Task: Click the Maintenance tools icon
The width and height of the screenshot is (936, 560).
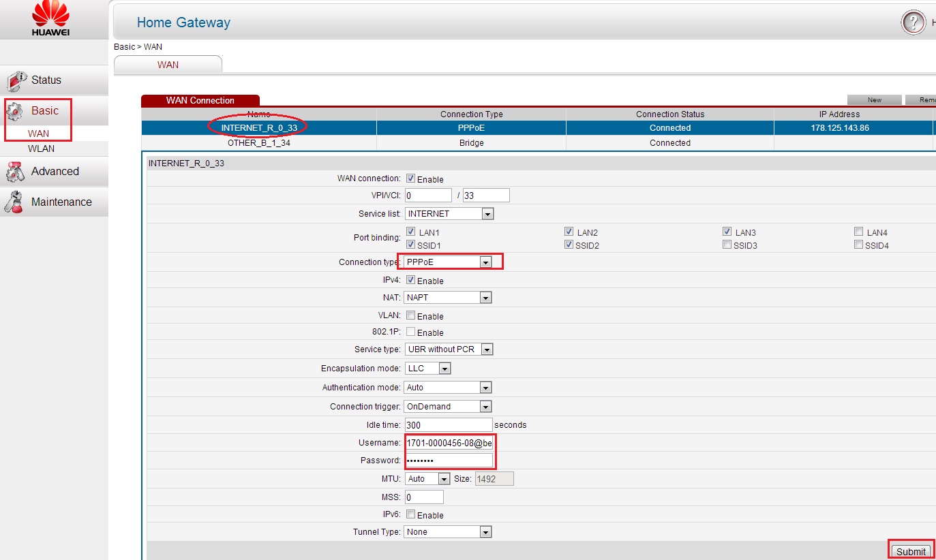Action: (16, 202)
